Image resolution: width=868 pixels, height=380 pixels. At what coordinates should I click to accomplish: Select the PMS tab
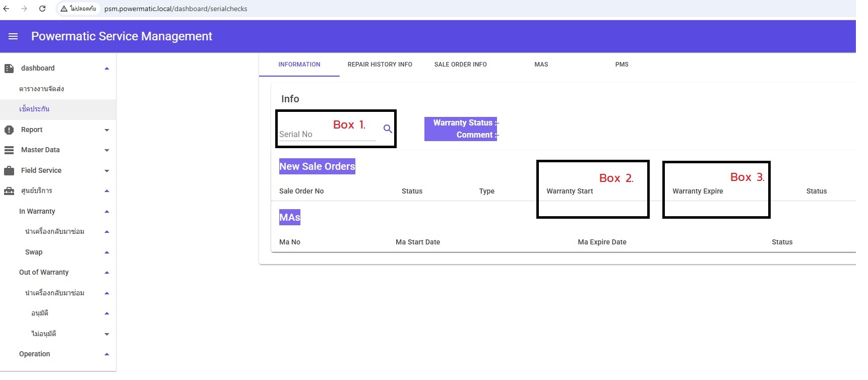coord(622,65)
